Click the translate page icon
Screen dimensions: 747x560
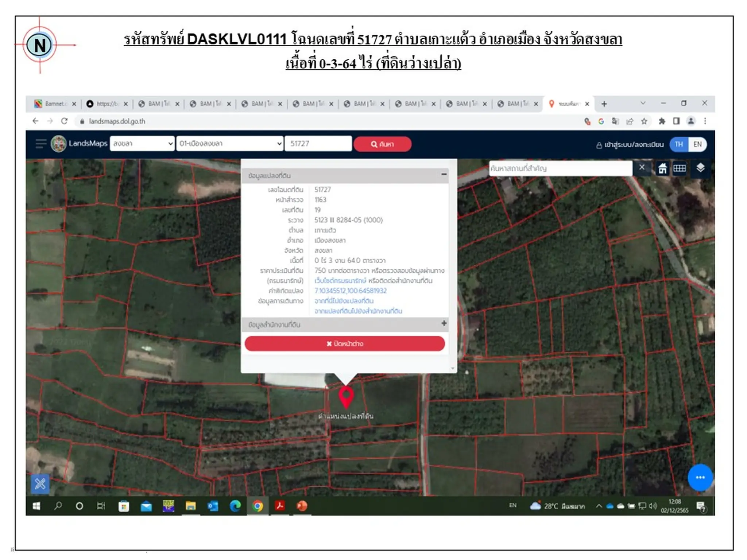click(x=615, y=121)
